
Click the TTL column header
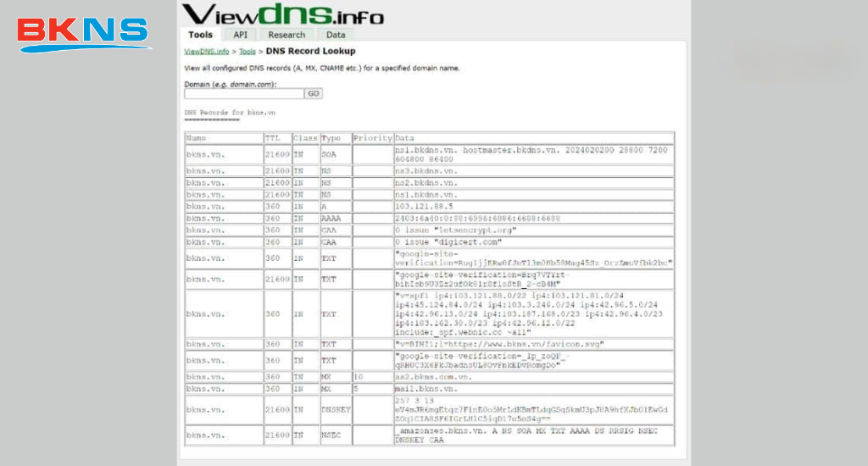pos(272,137)
